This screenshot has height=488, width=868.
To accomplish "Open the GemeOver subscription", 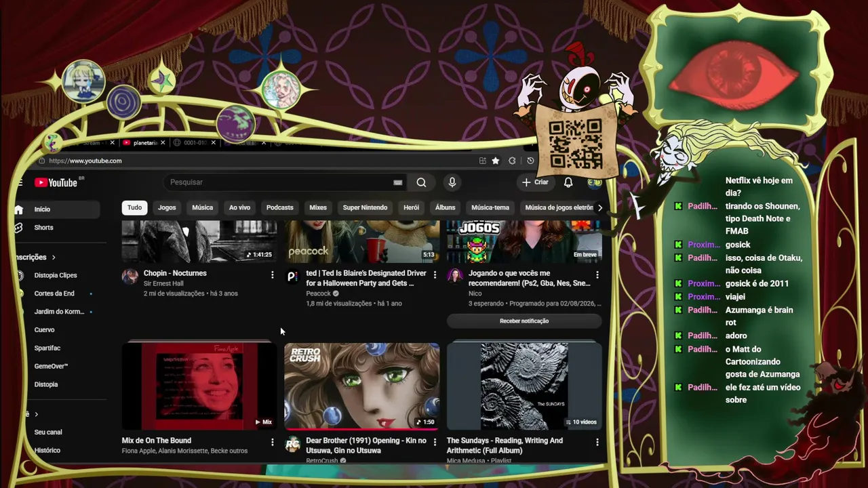I will pyautogui.click(x=51, y=367).
